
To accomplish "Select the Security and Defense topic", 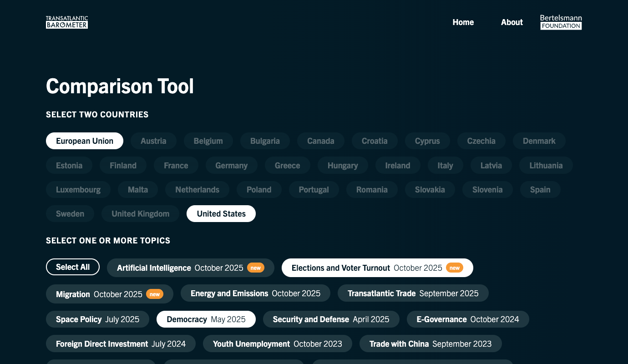I will pyautogui.click(x=331, y=319).
